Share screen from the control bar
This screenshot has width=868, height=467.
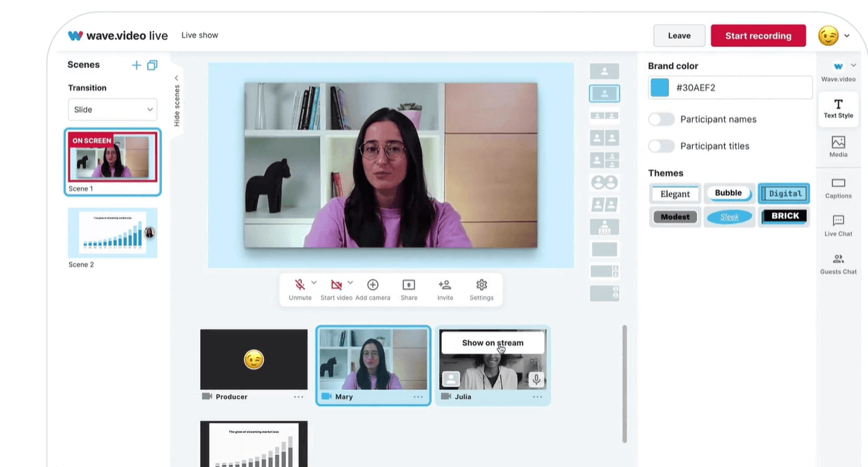pos(408,290)
